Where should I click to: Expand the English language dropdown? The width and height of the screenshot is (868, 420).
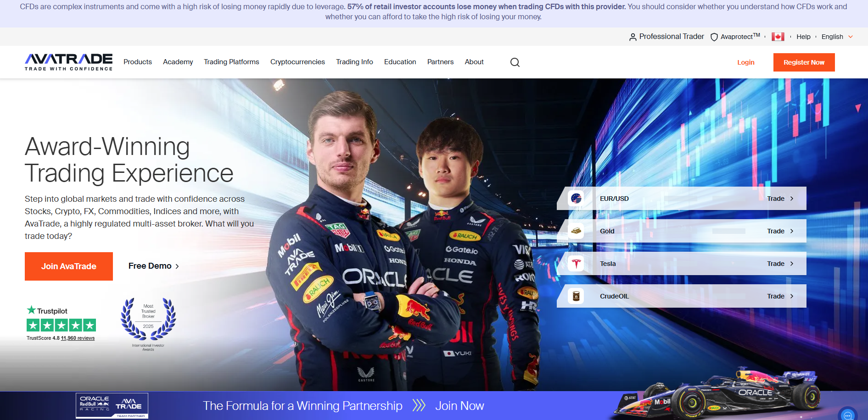(x=837, y=37)
